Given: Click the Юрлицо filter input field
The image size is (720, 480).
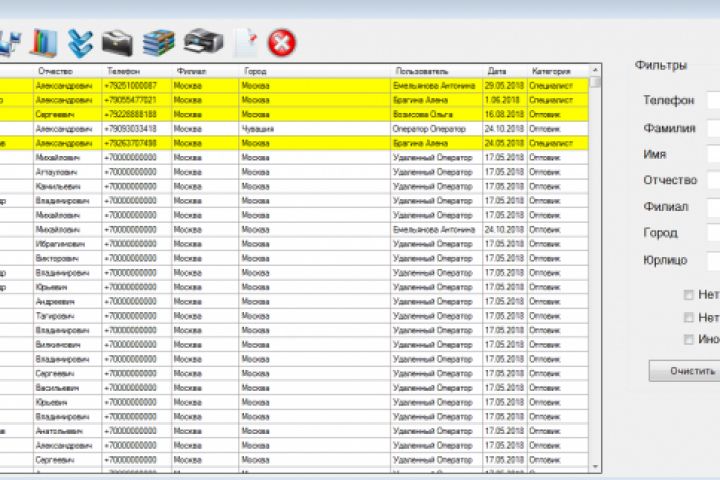Looking at the screenshot, I should tap(713, 260).
